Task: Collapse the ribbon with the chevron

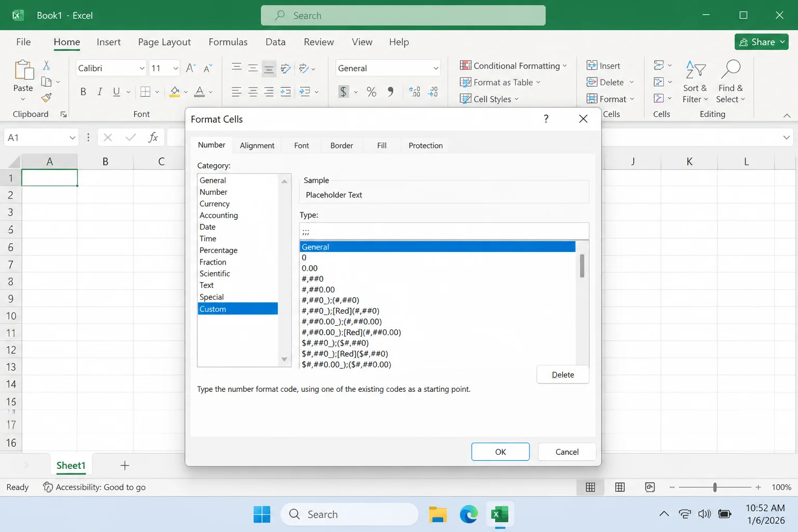Action: [x=787, y=115]
